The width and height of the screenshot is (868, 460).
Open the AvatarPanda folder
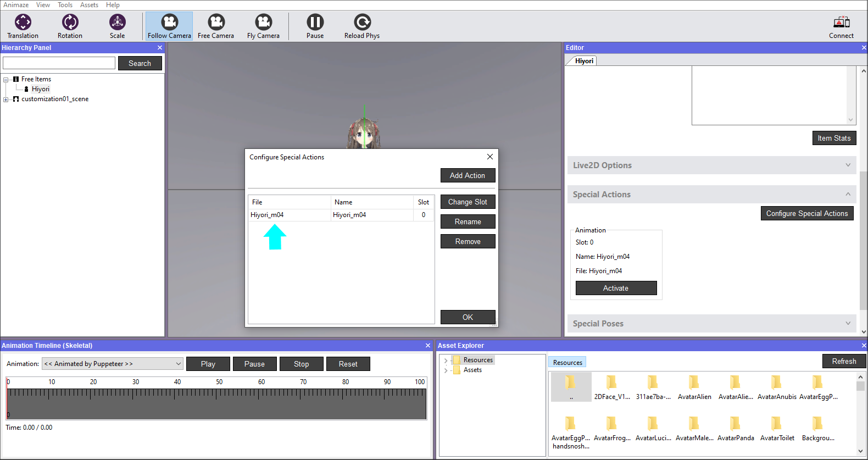(x=736, y=428)
